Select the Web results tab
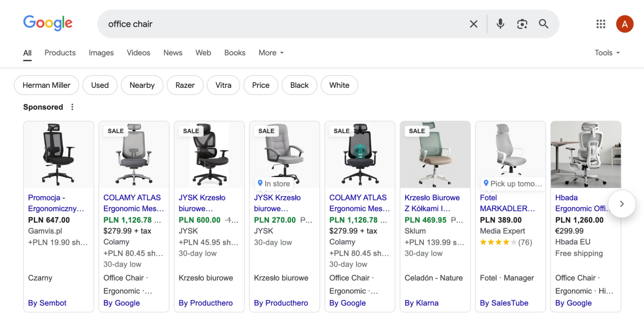644x323 pixels. pyautogui.click(x=203, y=53)
